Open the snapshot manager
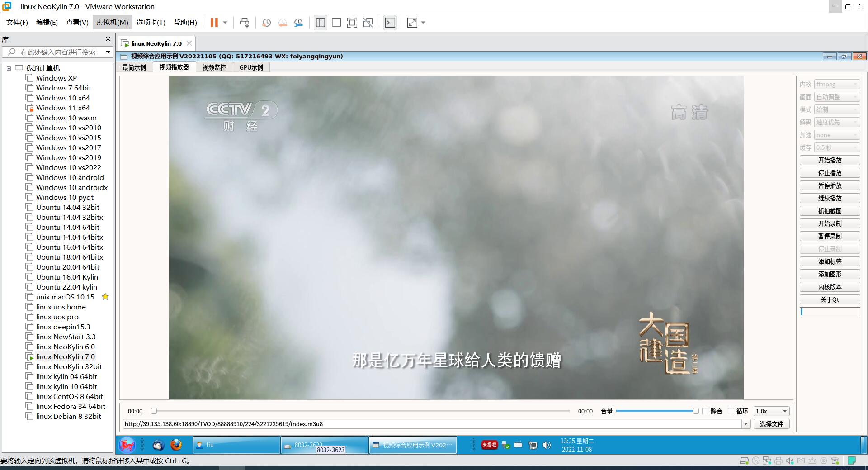The image size is (868, 470). tap(298, 23)
